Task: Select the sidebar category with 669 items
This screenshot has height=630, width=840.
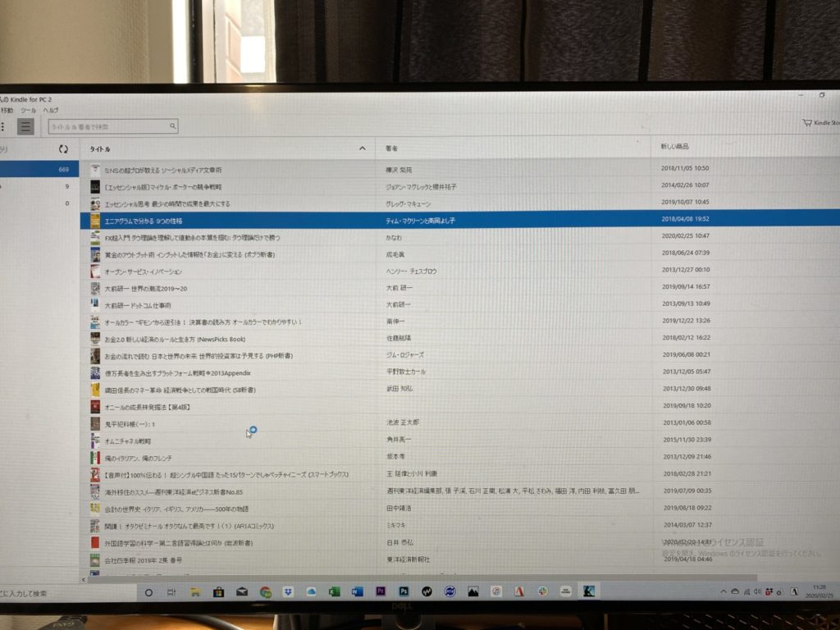Action: (x=39, y=169)
